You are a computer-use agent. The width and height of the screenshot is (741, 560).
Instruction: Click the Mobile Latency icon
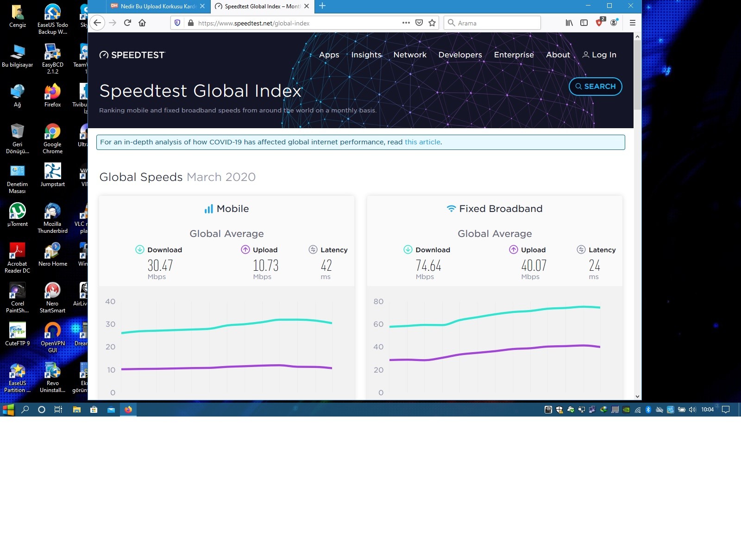tap(313, 249)
